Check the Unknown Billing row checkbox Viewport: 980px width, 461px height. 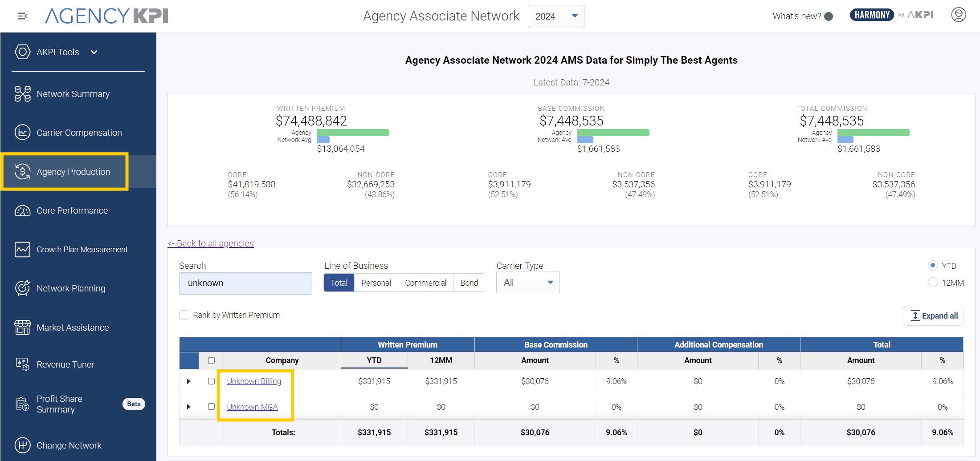pos(211,381)
